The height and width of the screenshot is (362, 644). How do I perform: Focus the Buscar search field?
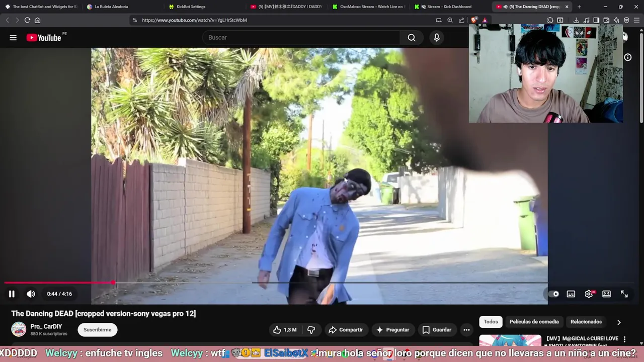pos(301,38)
